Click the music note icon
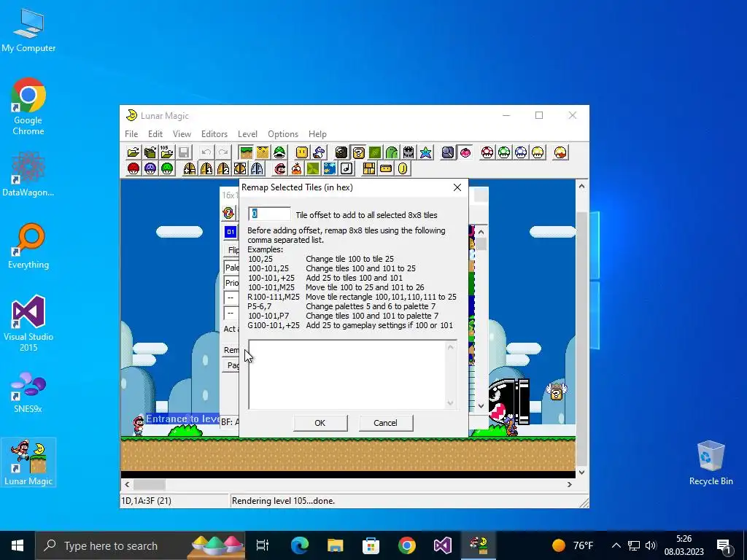Screen dimensions: 747x560 [x=347, y=168]
